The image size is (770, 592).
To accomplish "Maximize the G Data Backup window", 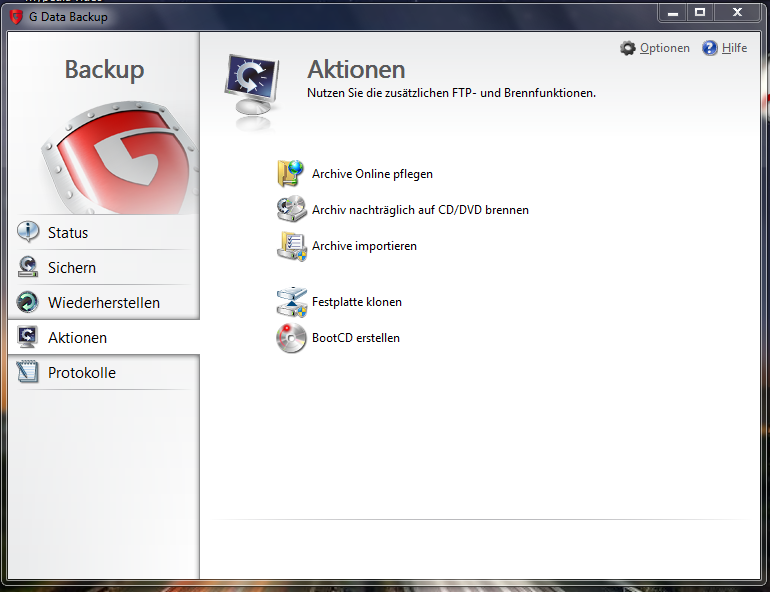I will pyautogui.click(x=700, y=12).
